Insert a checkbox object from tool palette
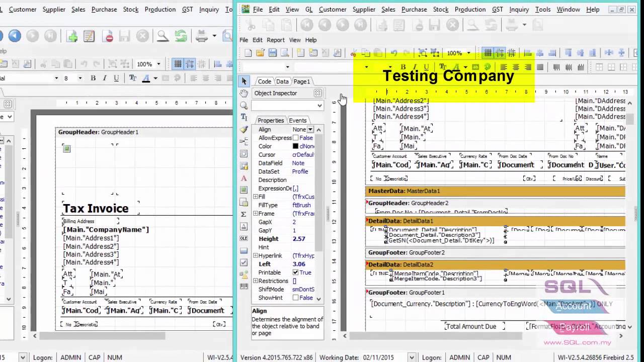 click(x=244, y=262)
